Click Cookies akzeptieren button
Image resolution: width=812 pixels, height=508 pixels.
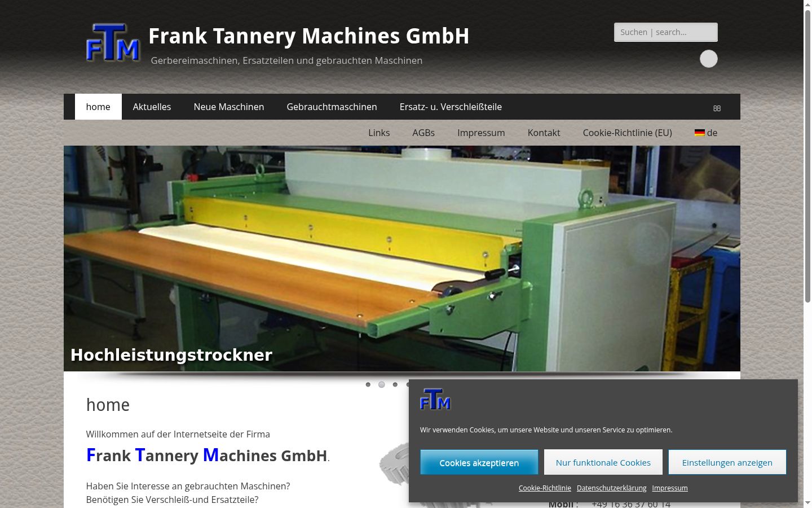pyautogui.click(x=479, y=462)
